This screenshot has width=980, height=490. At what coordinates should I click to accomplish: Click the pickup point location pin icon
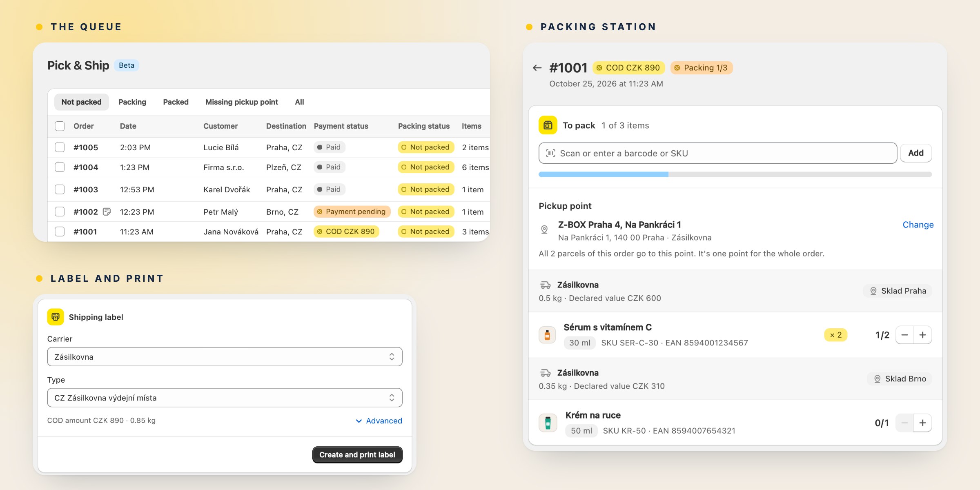(x=544, y=229)
